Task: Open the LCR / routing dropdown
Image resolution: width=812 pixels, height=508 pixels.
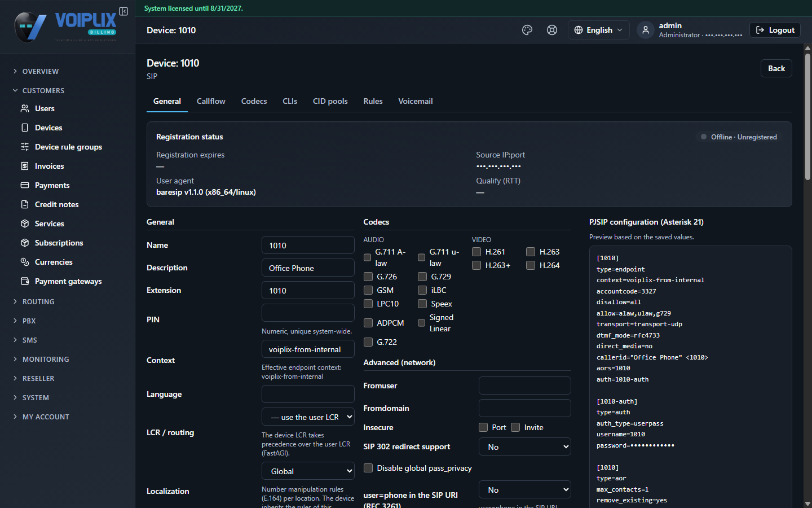Action: tap(308, 417)
